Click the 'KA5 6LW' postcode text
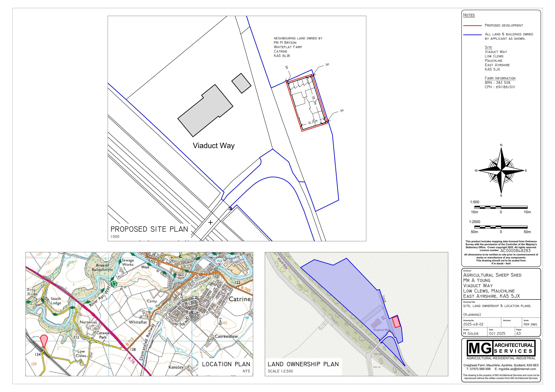 point(282,56)
